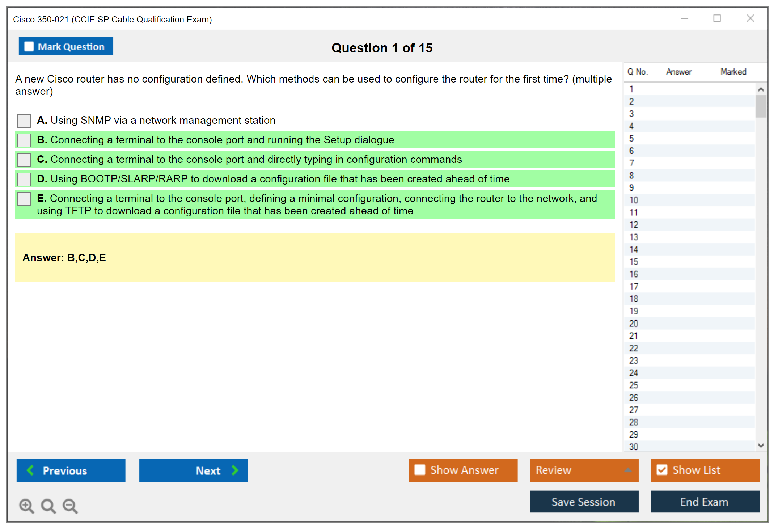Click the Save Session button

(x=584, y=502)
